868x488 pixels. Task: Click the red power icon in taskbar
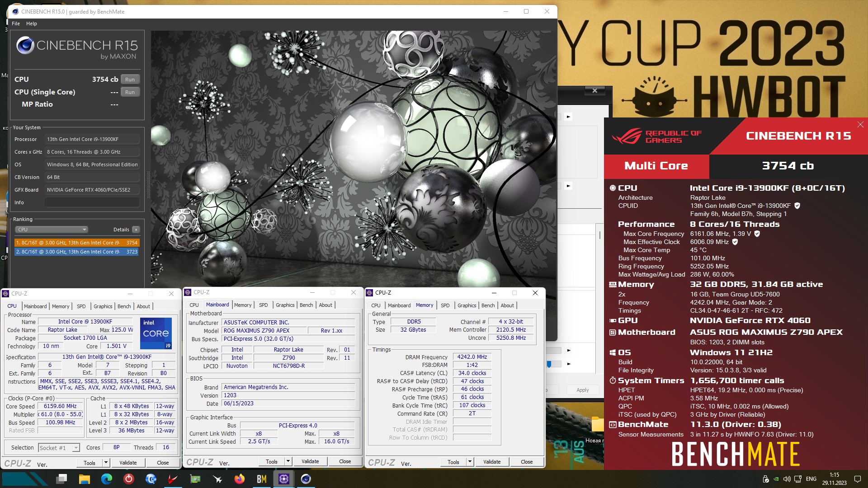point(129,479)
